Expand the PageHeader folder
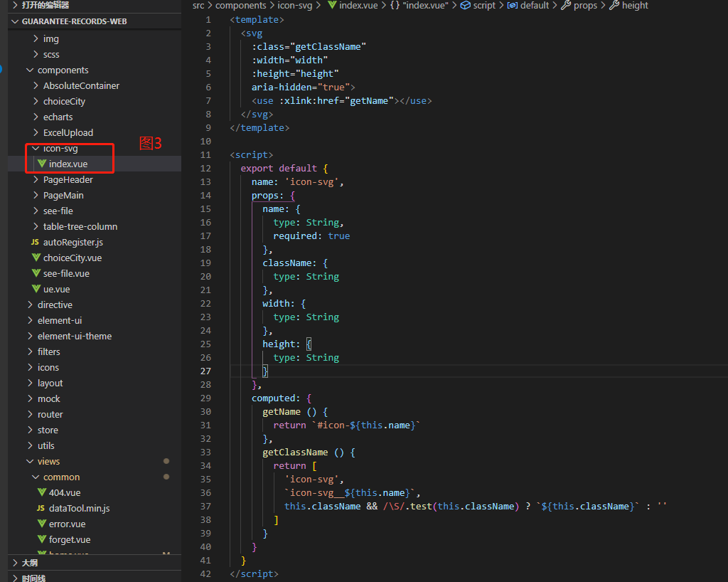This screenshot has height=582, width=728. [x=36, y=179]
